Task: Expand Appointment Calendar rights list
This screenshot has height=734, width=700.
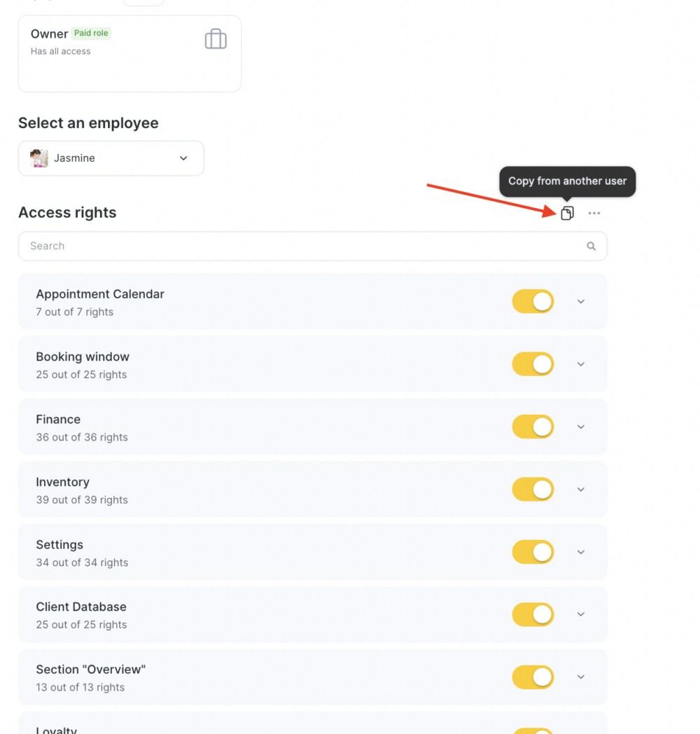Action: (581, 301)
